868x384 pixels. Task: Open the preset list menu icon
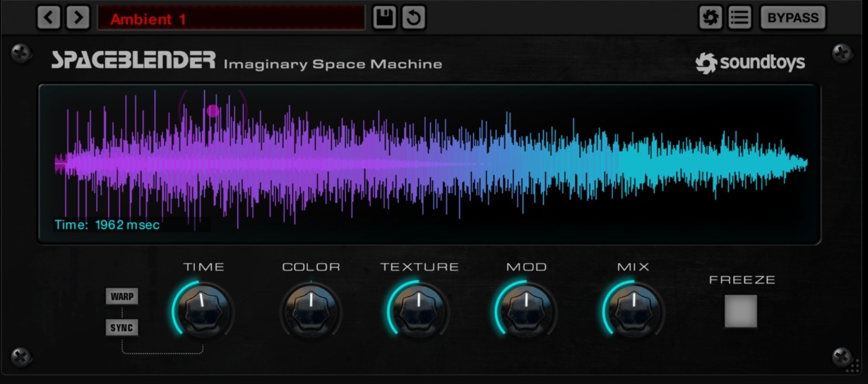739,17
